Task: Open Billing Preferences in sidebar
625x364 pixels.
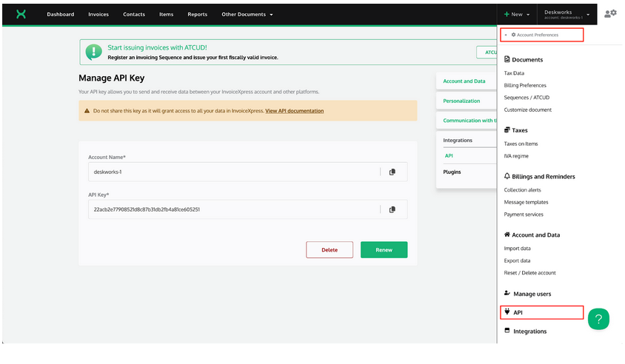Action: click(x=525, y=85)
